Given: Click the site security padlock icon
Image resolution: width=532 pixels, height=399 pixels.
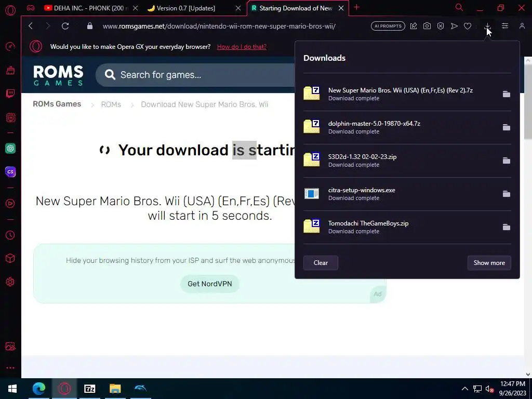Looking at the screenshot, I should pos(90,26).
